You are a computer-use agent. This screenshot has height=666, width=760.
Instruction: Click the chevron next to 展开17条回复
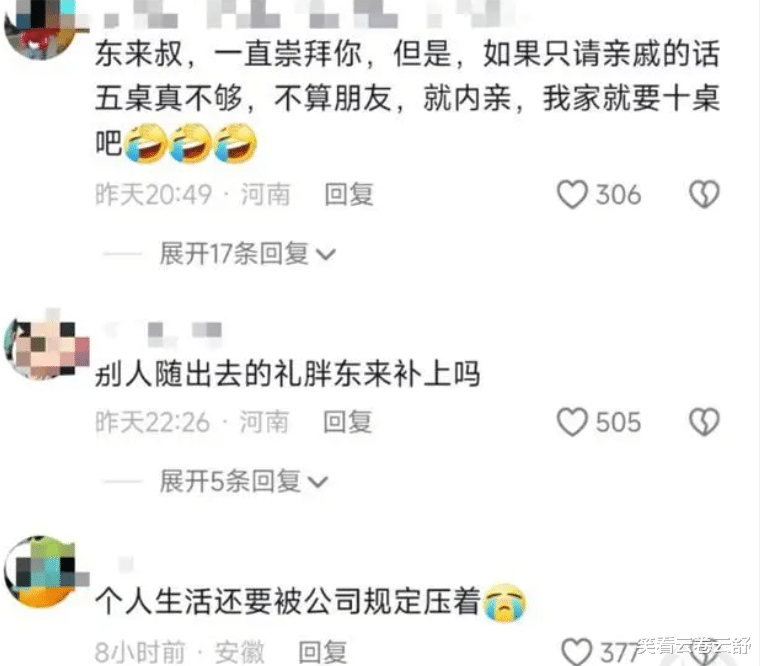325,254
